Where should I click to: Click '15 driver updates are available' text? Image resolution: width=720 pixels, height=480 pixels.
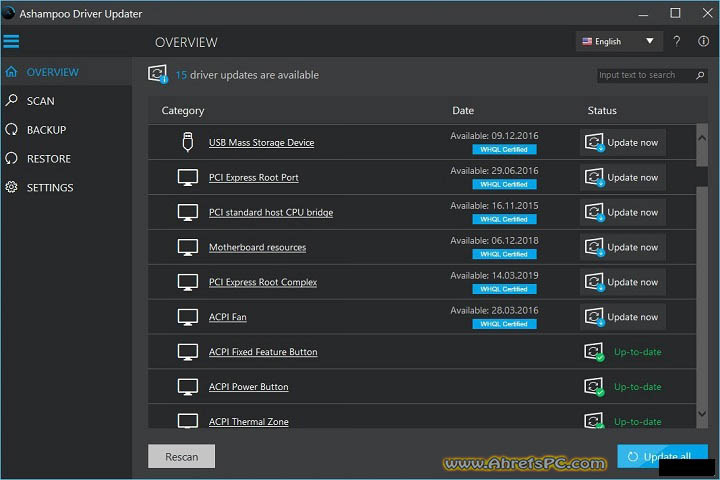247,75
